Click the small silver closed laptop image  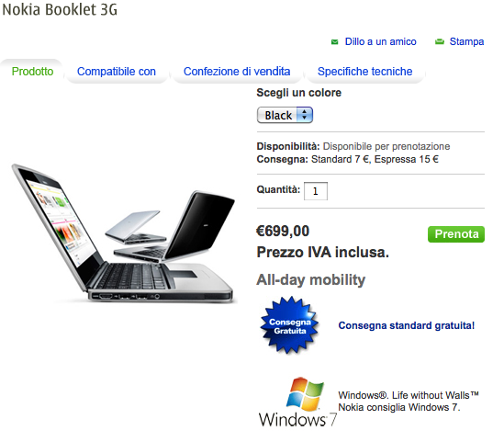[135, 227]
